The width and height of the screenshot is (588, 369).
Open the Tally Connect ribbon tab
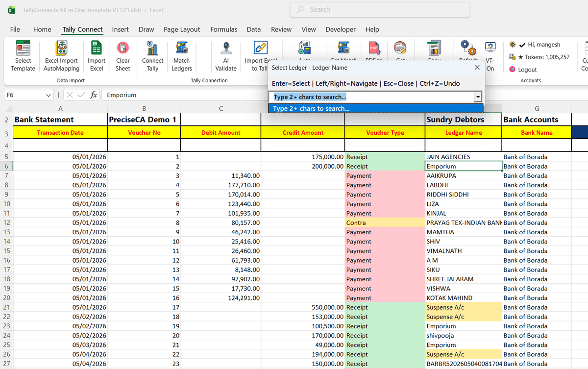pyautogui.click(x=83, y=29)
